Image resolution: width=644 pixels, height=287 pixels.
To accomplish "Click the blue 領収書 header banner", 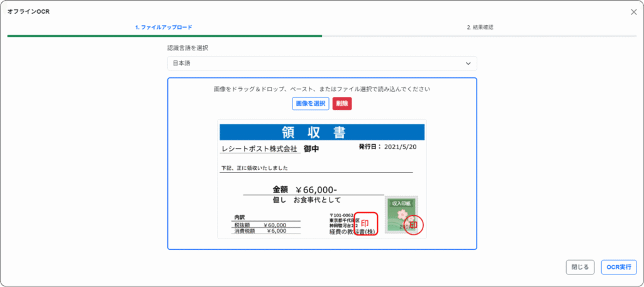I will click(x=321, y=132).
